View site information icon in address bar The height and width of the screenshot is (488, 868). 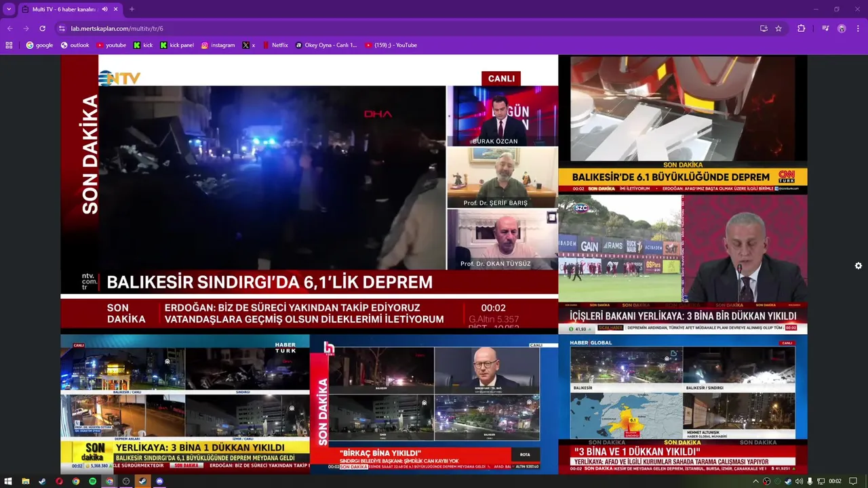(62, 28)
